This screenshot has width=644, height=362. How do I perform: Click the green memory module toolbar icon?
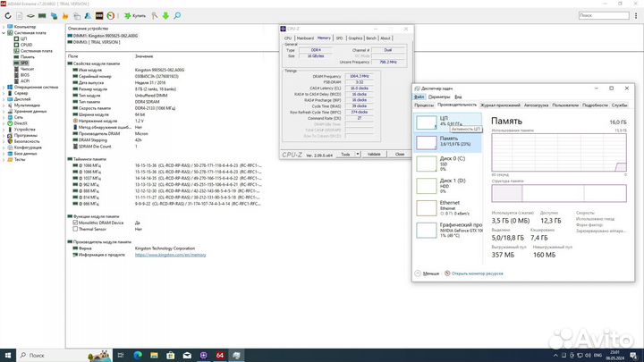[x=42, y=15]
